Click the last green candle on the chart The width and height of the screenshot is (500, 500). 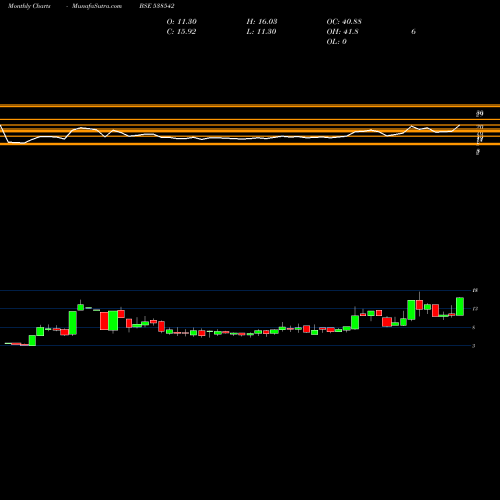pos(460,306)
